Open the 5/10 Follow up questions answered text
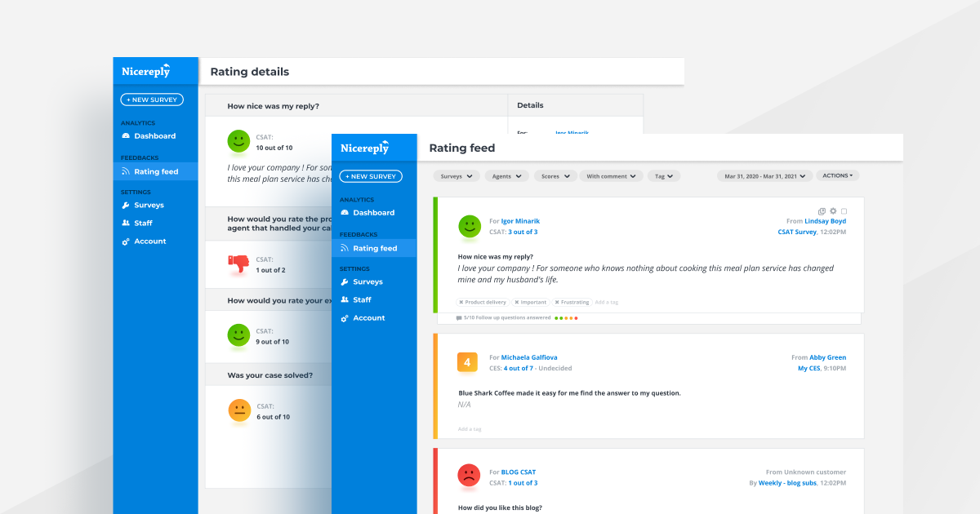Image resolution: width=980 pixels, height=514 pixels. (x=507, y=318)
